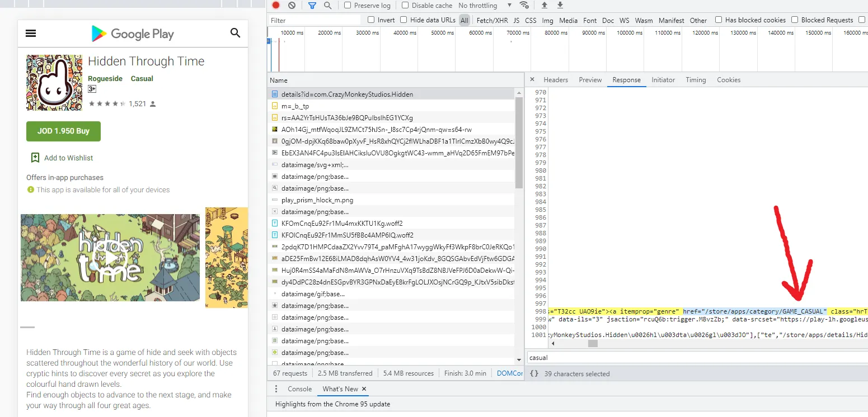Open network conditions wifi icon

point(524,6)
